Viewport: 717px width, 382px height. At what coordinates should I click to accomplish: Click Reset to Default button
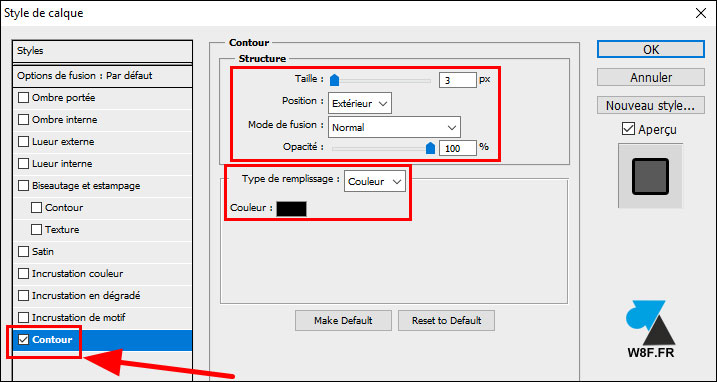coord(446,320)
